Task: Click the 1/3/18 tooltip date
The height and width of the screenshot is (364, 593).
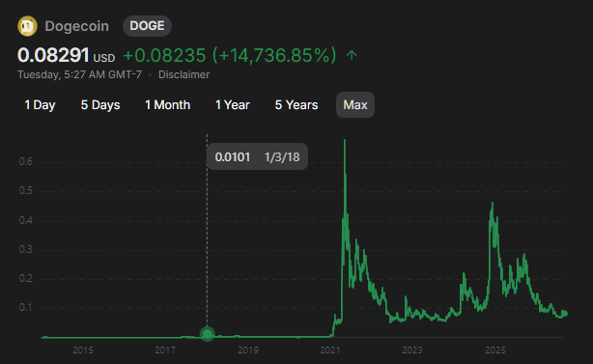Action: 282,156
